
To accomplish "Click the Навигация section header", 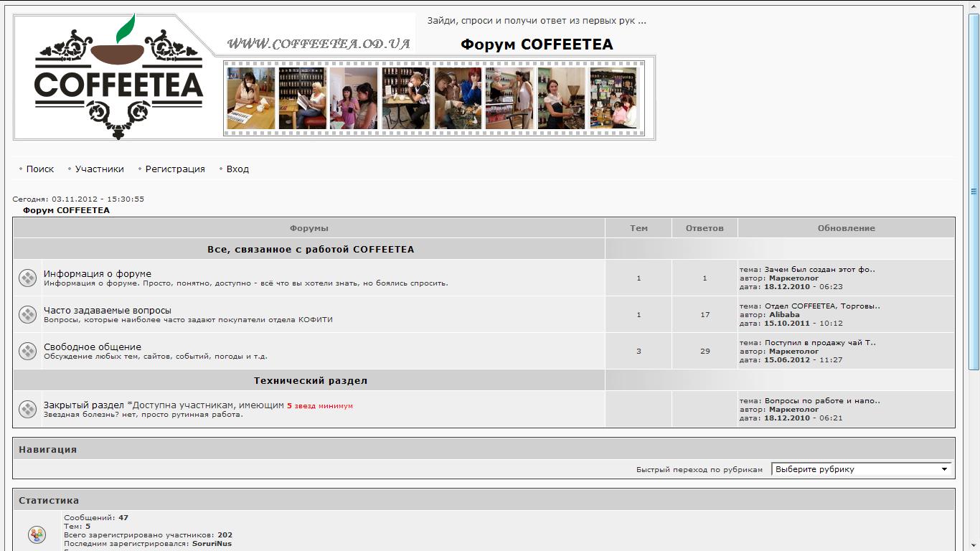I will click(47, 450).
